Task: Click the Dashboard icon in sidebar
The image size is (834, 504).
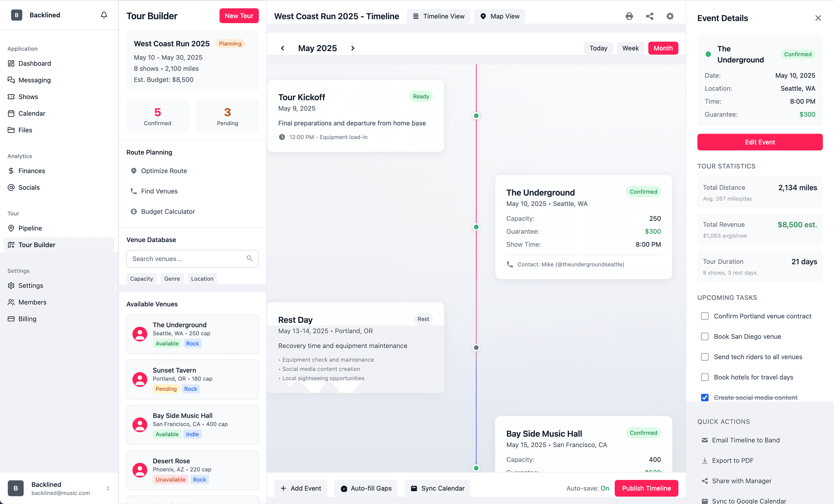Action: [x=11, y=63]
